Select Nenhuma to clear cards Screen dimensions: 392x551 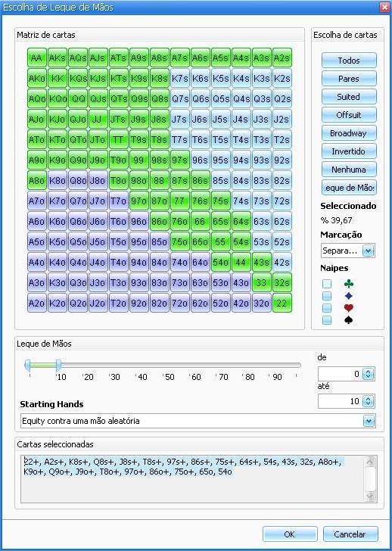[349, 170]
